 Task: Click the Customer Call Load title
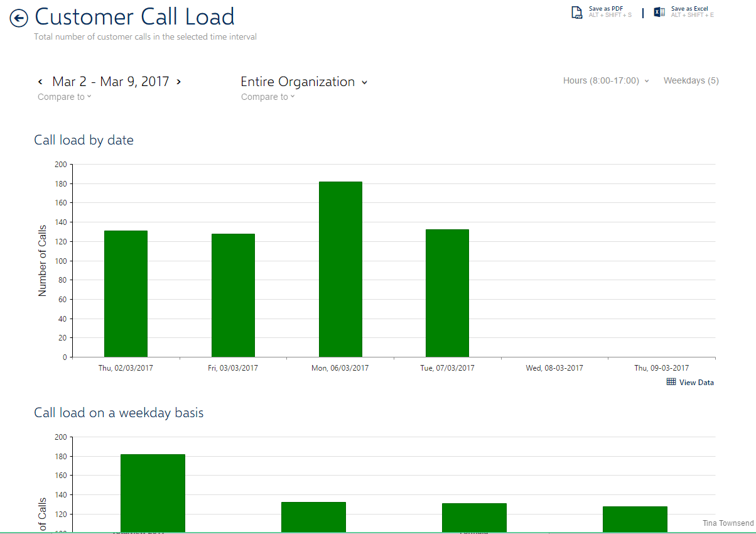[x=134, y=16]
